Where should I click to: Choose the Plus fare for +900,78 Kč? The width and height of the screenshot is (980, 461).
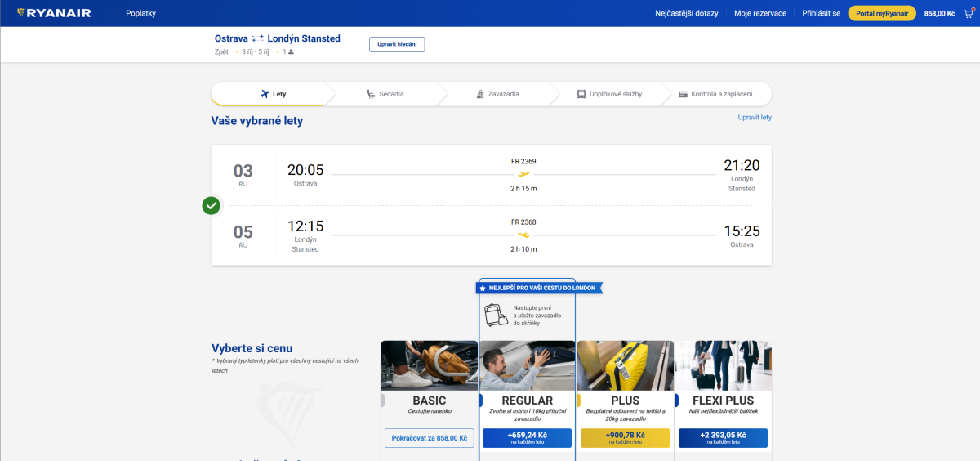point(625,438)
